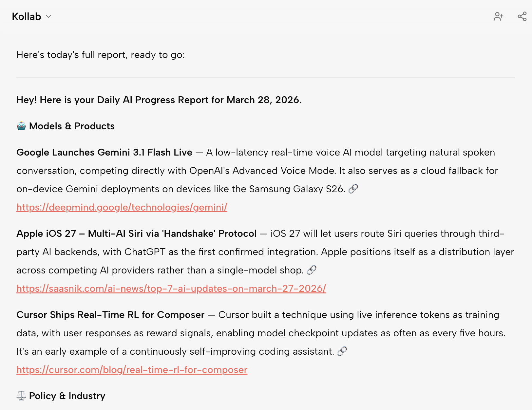Click the Apple iOS 27 Handshake Protocol title

(136, 233)
